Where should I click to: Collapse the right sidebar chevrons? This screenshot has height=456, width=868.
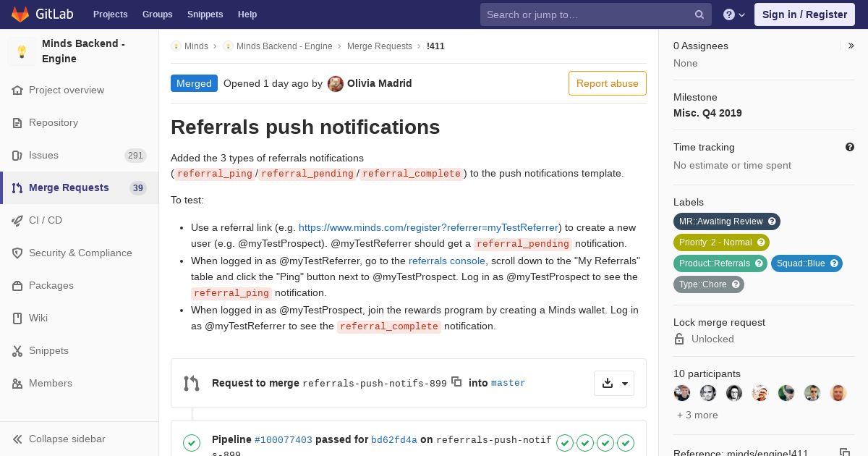tap(851, 46)
